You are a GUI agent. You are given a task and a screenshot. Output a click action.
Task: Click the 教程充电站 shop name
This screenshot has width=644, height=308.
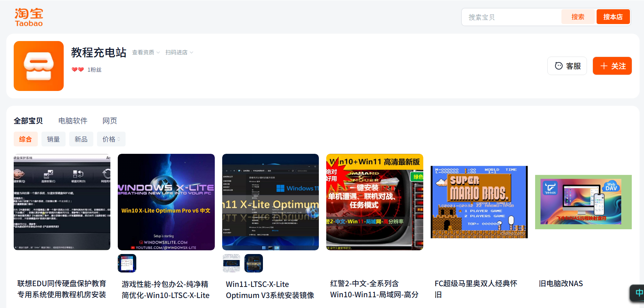pos(99,53)
